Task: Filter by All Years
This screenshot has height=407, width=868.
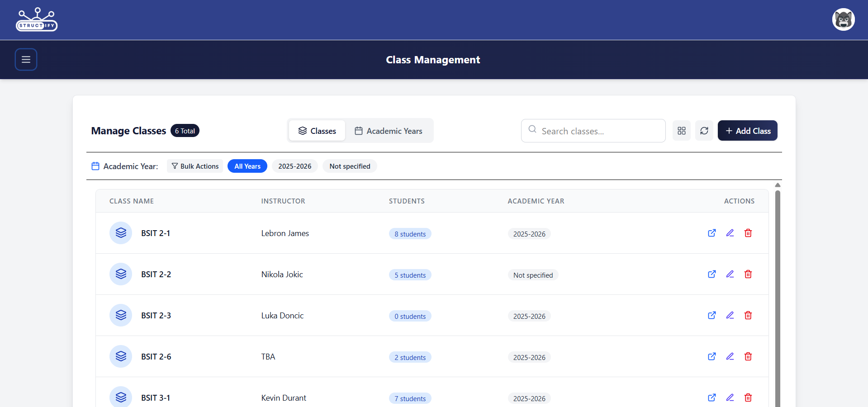Action: tap(247, 166)
